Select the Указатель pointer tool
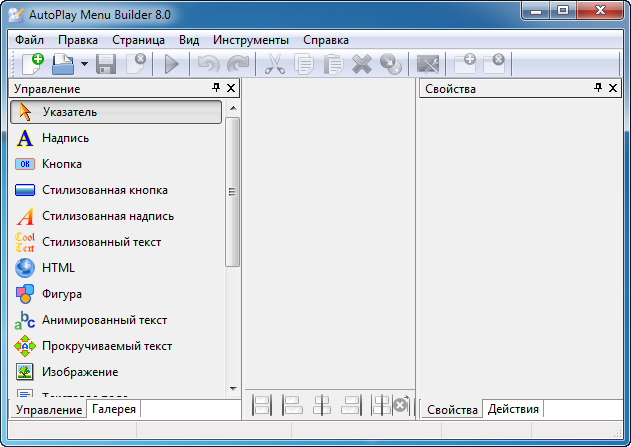This screenshot has width=631, height=447. [x=116, y=112]
